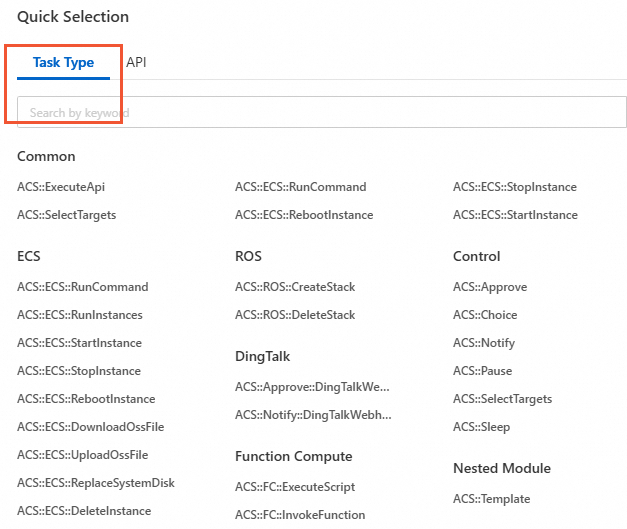
Task: Choose ACS::Template nested module
Action: click(x=491, y=499)
